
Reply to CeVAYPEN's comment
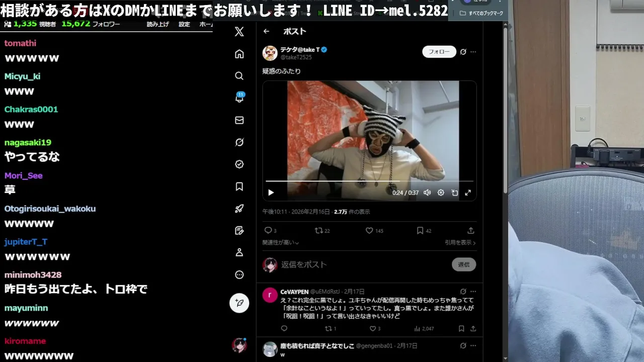pyautogui.click(x=284, y=328)
